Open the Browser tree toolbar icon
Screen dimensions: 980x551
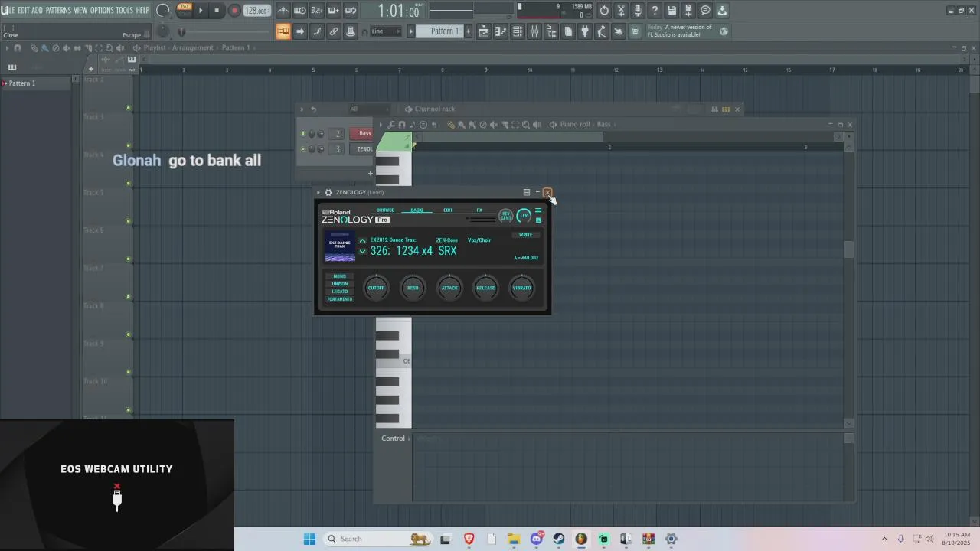(x=551, y=31)
